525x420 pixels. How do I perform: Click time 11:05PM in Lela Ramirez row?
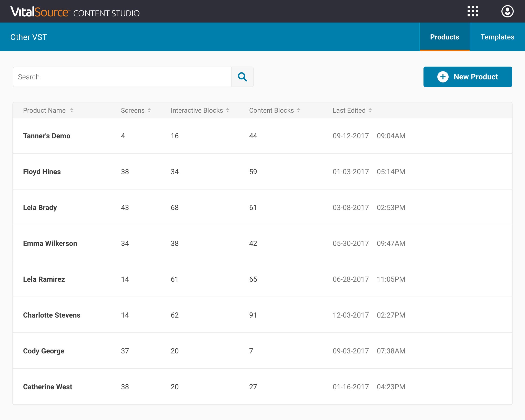point(391,279)
